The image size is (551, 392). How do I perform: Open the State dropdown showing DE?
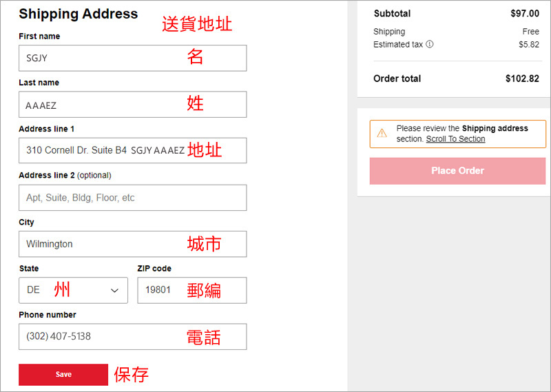[x=73, y=290]
